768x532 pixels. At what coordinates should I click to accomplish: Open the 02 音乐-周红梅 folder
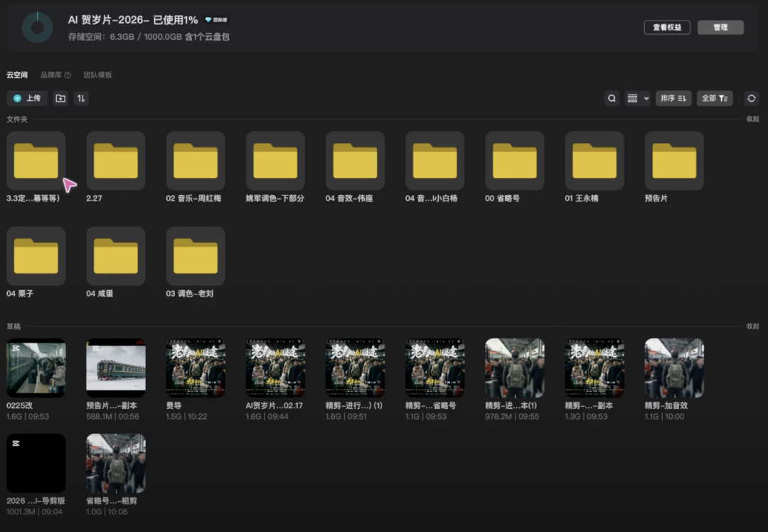(196, 161)
